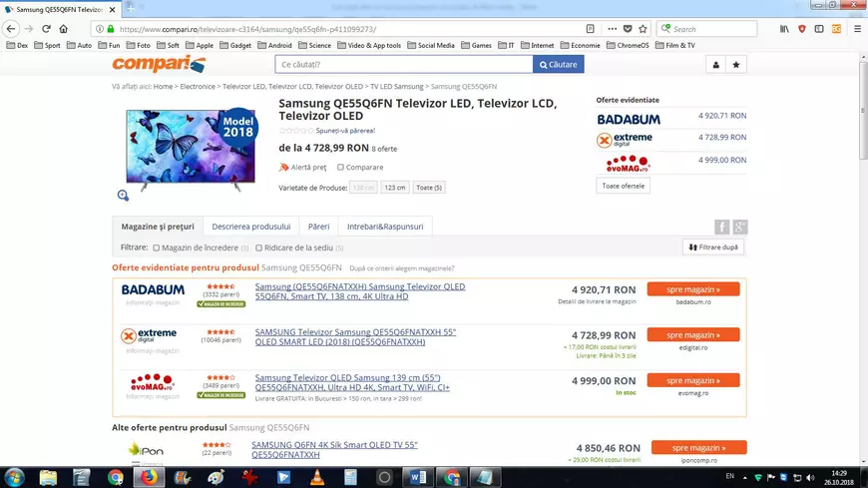Open Science bookmarks folder
The height and width of the screenshot is (488, 868).
pyautogui.click(x=314, y=46)
